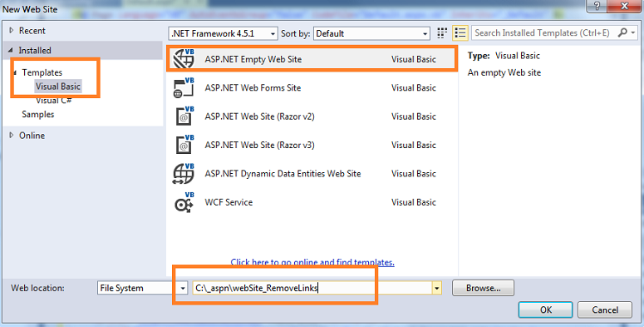Expand the Online node
The image size is (644, 327).
[11, 136]
